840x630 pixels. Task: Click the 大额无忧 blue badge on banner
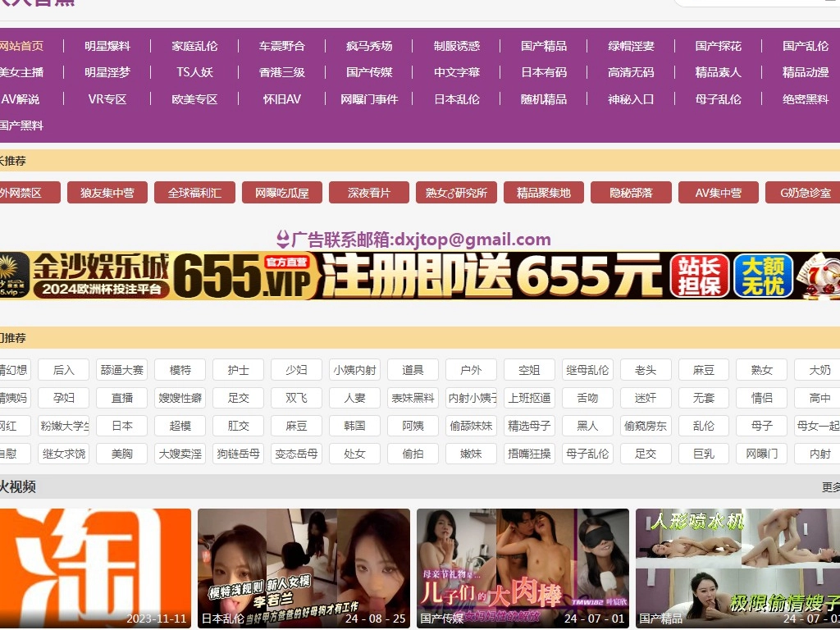coord(763,276)
